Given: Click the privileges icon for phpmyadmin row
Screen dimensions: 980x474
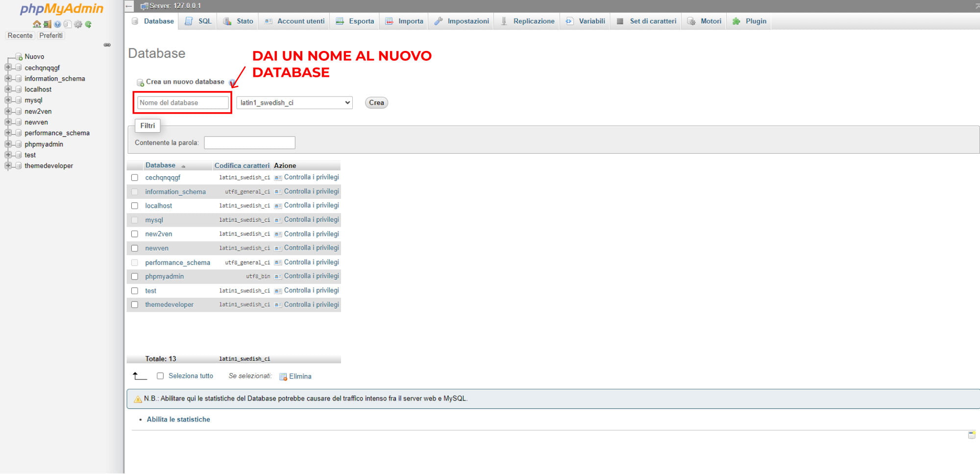Looking at the screenshot, I should pos(278,277).
